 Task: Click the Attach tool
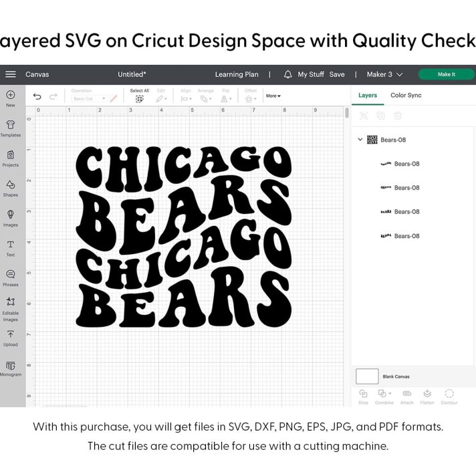pos(406,397)
